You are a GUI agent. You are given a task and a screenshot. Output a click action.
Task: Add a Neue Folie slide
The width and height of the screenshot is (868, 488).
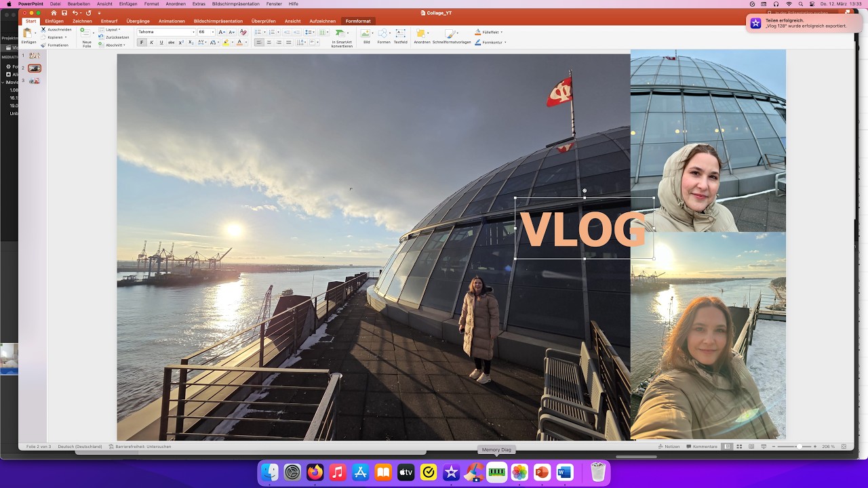[x=86, y=37]
